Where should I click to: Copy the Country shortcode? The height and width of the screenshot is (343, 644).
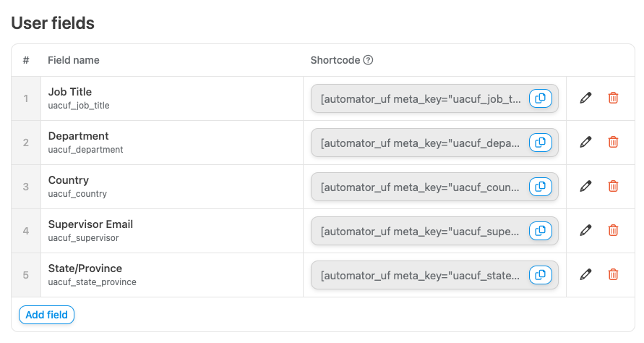[540, 187]
